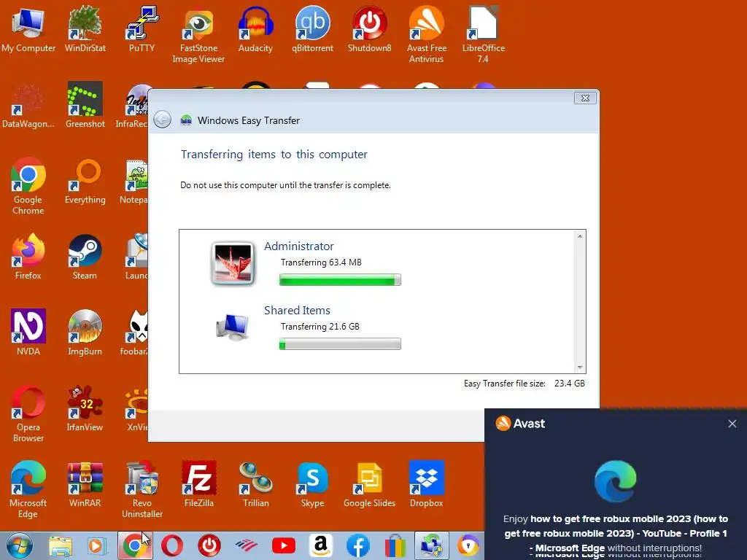Select the qBittorrent desktop shortcut
This screenshot has height=560, width=747.
(312, 29)
